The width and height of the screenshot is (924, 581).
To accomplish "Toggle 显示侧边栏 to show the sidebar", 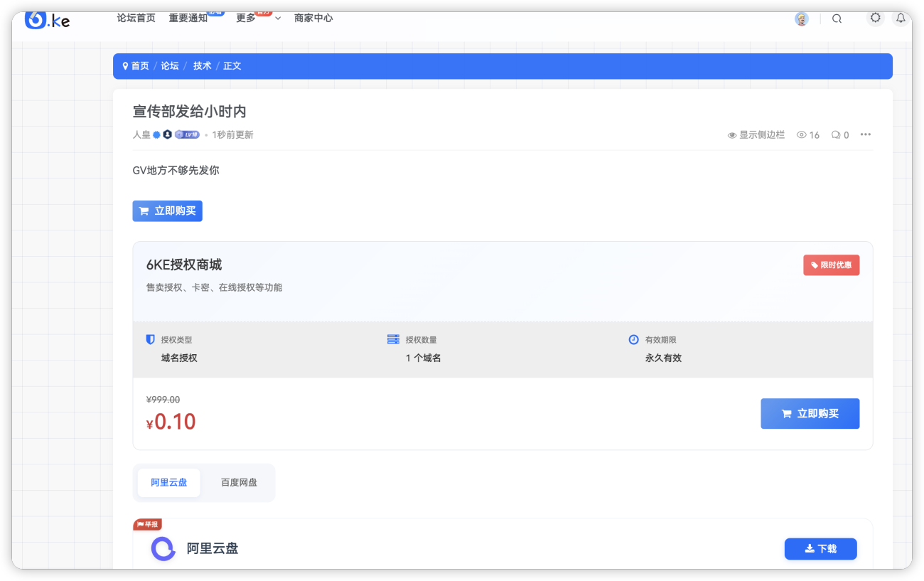I will [756, 134].
